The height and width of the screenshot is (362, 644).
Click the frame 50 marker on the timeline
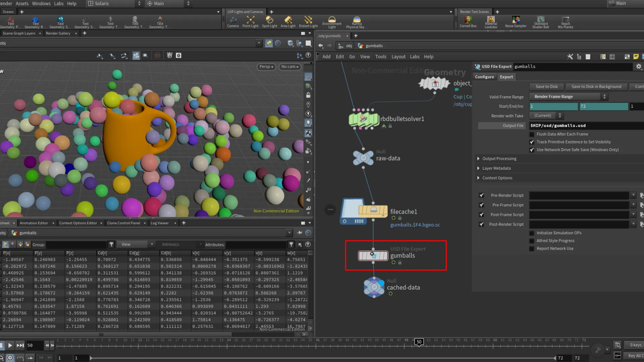(x=419, y=342)
